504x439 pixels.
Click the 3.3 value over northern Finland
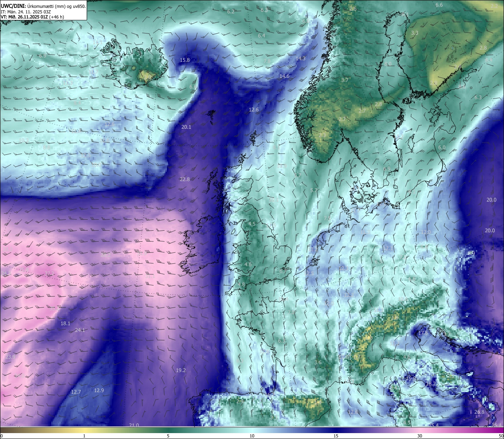click(x=415, y=33)
